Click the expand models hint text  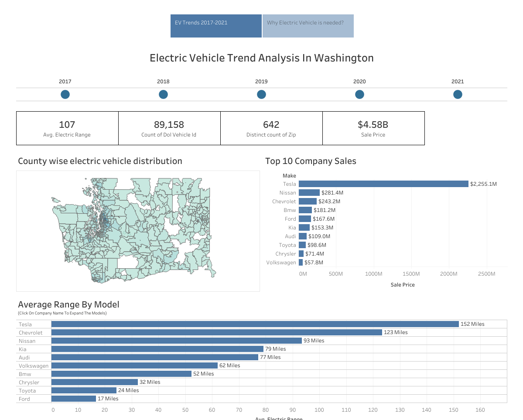point(62,313)
